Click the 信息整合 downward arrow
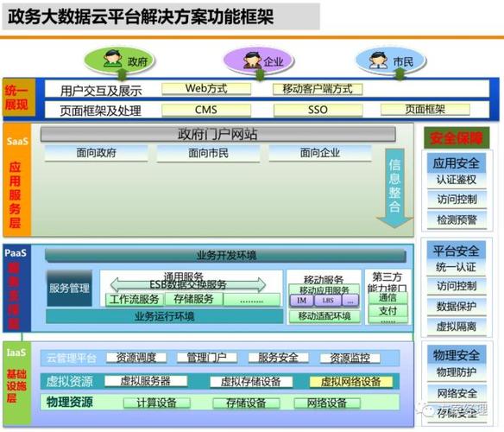 tap(394, 188)
